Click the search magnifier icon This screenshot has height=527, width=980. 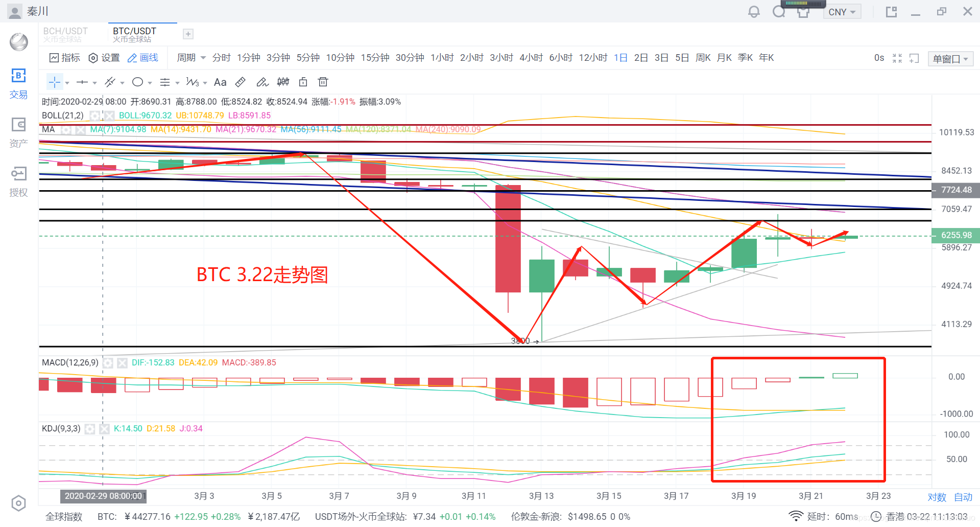779,12
